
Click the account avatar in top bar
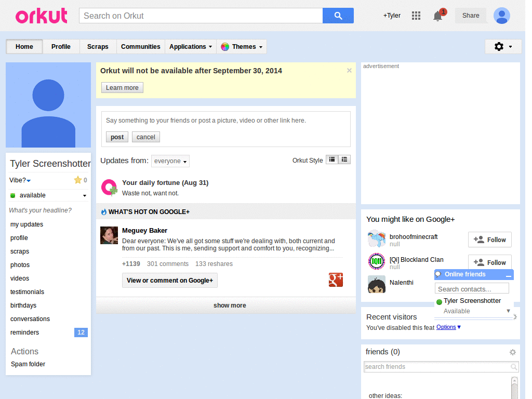(x=502, y=16)
